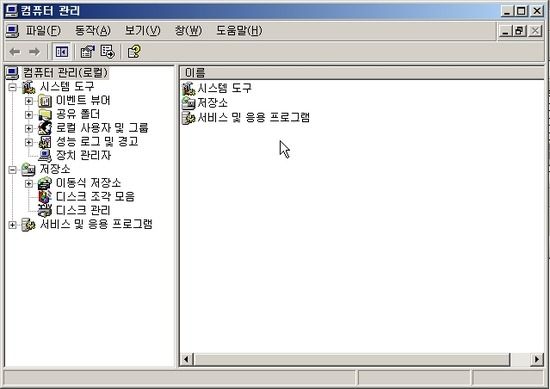
Task: Select 서비스 및 응용 프로그램 text in right pane
Action: pos(254,117)
